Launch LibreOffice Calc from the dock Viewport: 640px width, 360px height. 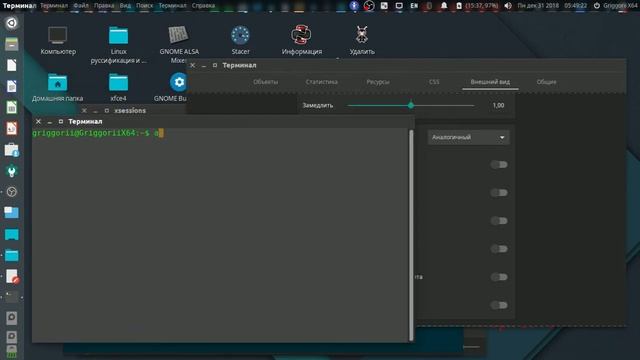pyautogui.click(x=11, y=107)
